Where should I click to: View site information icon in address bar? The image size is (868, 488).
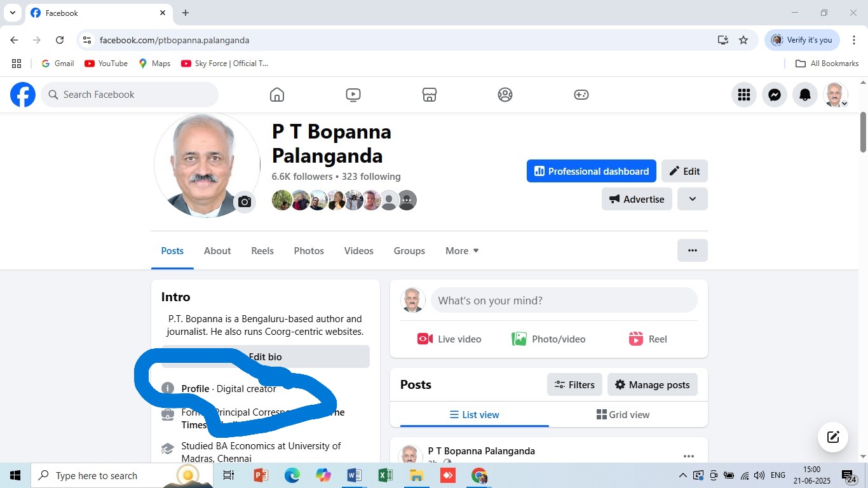(x=87, y=40)
